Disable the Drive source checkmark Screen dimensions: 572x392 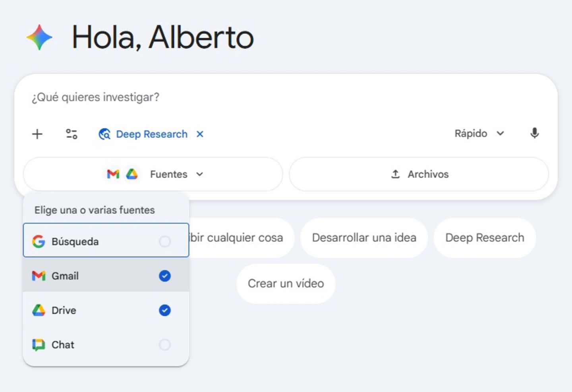point(164,310)
